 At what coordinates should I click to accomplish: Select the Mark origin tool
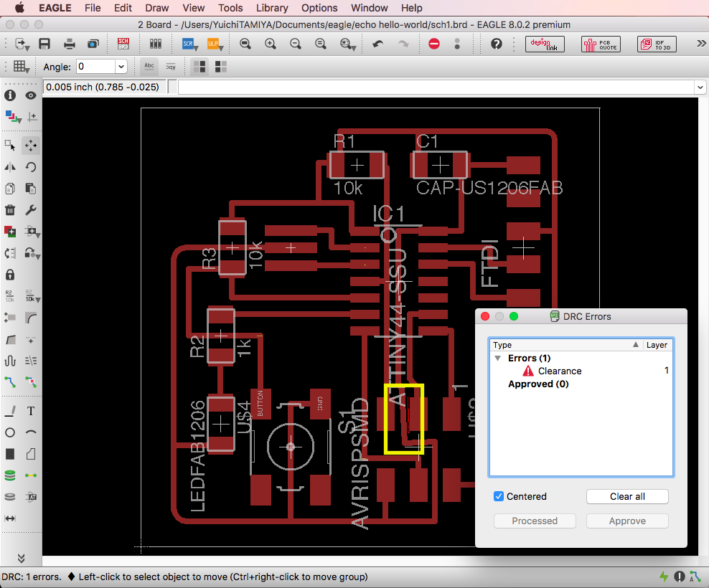32,117
